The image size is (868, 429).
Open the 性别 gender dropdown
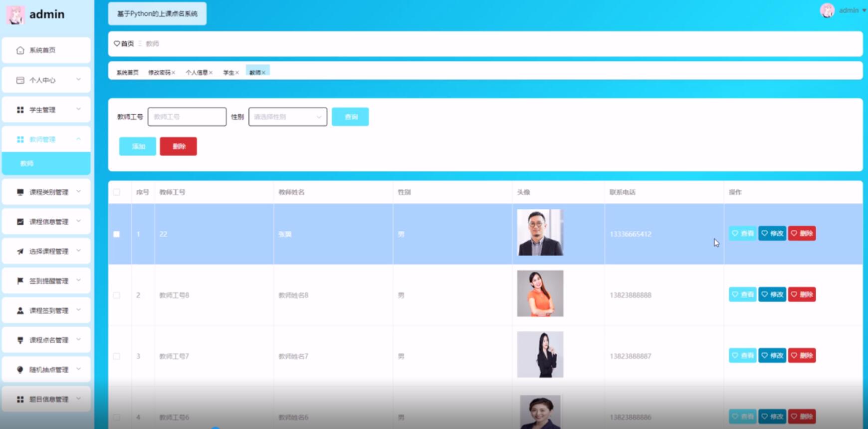pos(287,117)
